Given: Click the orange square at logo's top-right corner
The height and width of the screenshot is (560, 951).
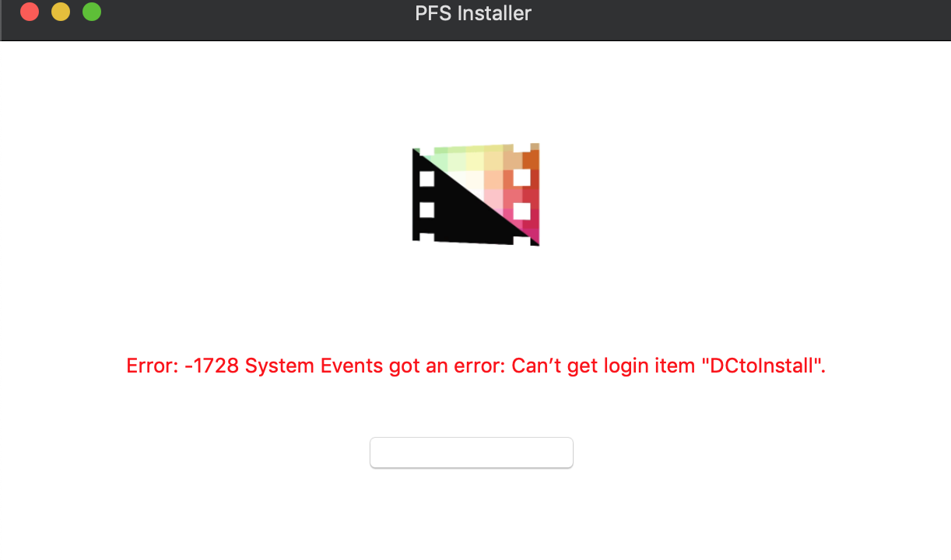Looking at the screenshot, I should coord(531,159).
